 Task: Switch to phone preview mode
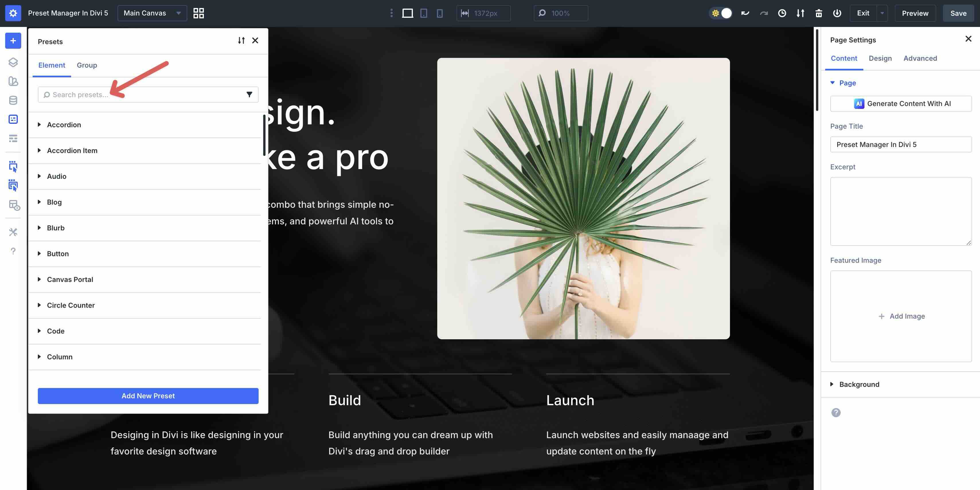pos(440,13)
